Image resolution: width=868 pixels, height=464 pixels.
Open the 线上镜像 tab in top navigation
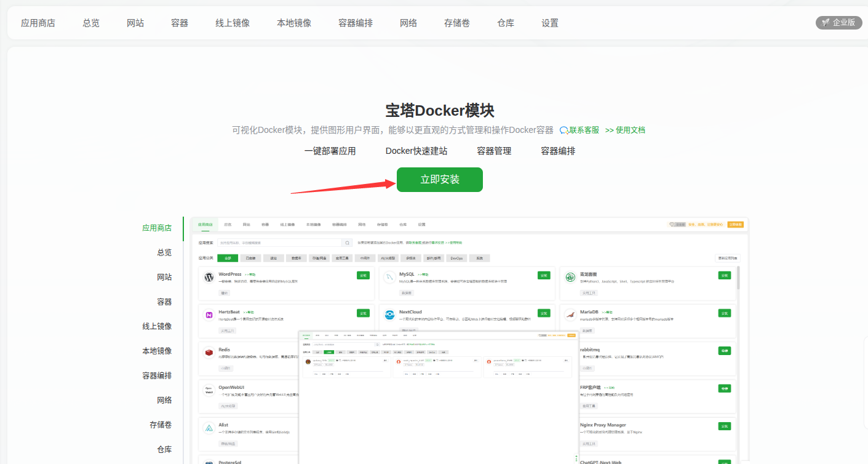pyautogui.click(x=233, y=23)
